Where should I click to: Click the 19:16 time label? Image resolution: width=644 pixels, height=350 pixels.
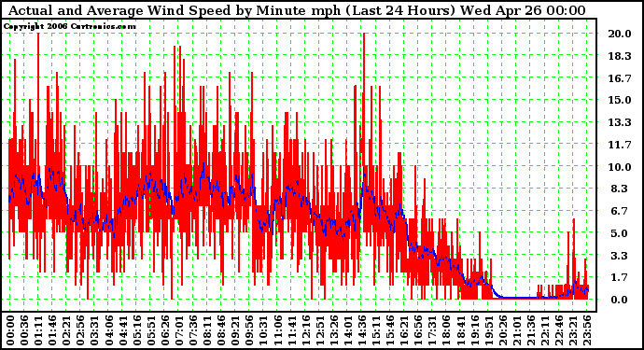click(474, 330)
